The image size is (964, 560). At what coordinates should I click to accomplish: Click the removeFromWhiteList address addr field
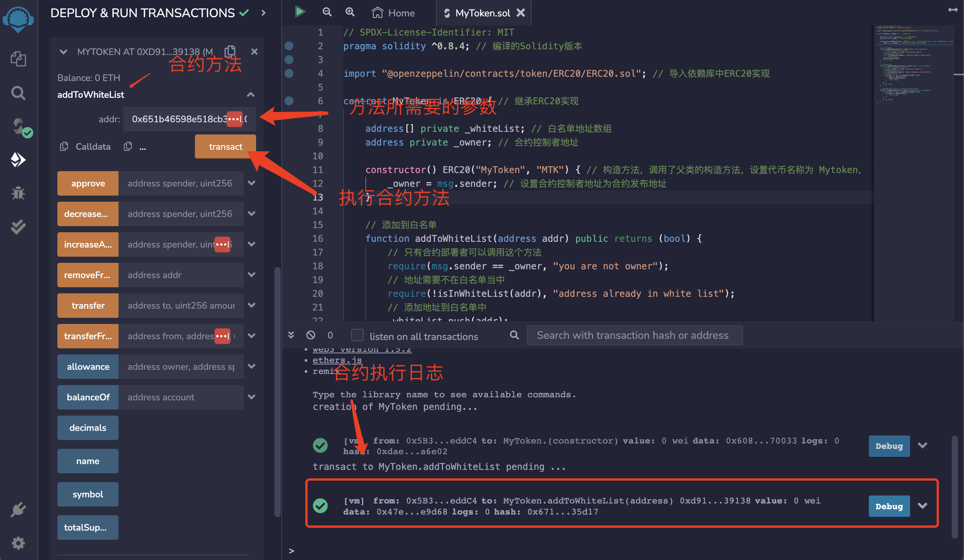181,275
